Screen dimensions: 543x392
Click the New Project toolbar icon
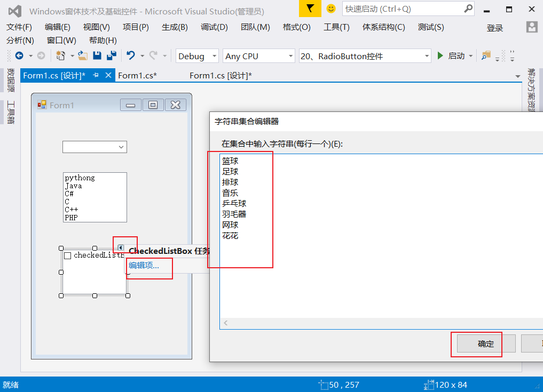point(61,55)
